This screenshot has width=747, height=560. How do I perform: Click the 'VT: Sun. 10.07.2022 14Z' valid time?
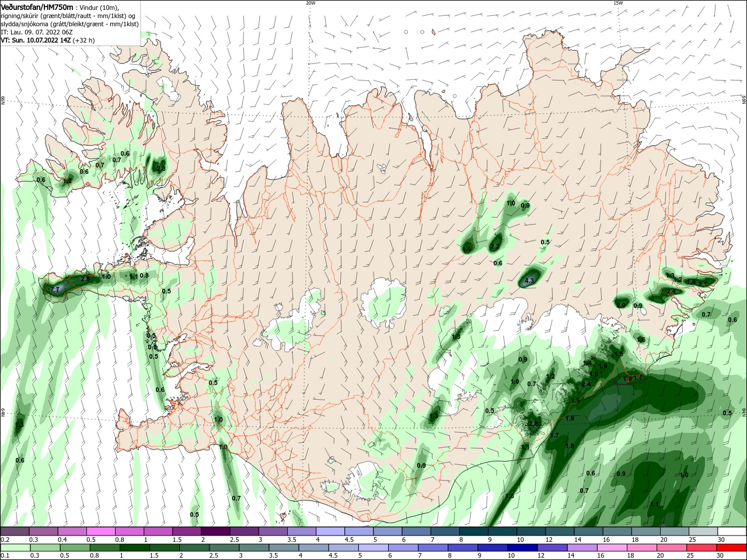pyautogui.click(x=36, y=40)
